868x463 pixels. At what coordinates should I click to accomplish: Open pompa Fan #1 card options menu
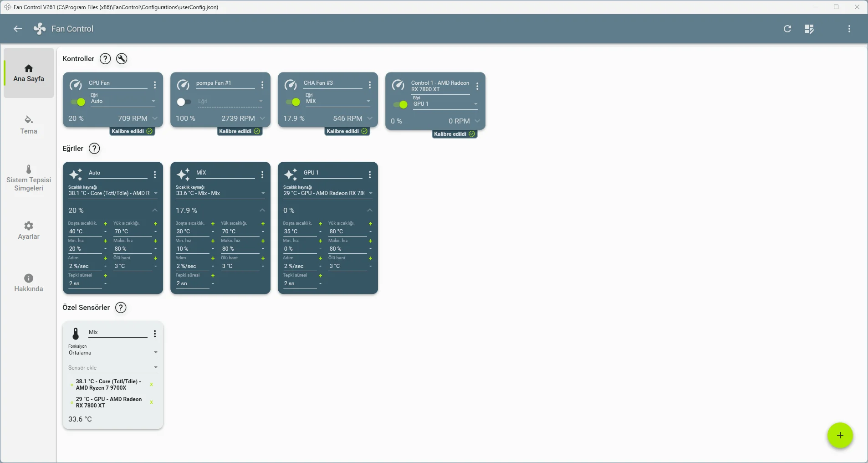tap(262, 85)
